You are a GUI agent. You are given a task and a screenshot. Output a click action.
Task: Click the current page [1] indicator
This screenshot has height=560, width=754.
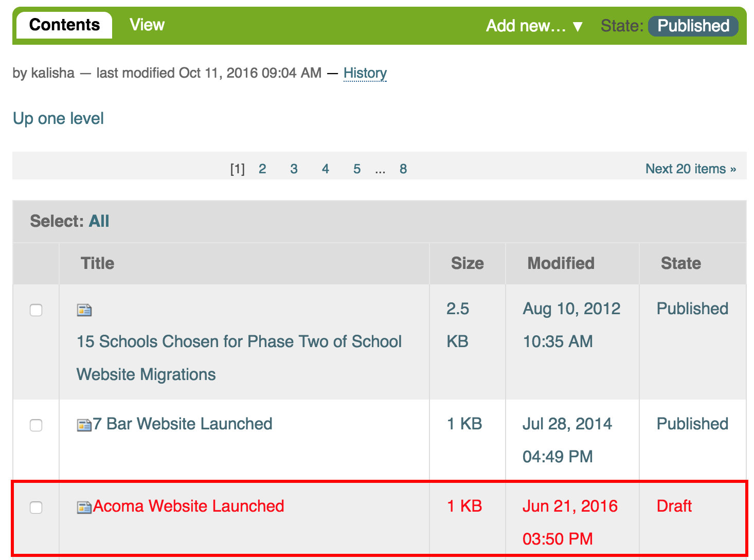point(238,169)
